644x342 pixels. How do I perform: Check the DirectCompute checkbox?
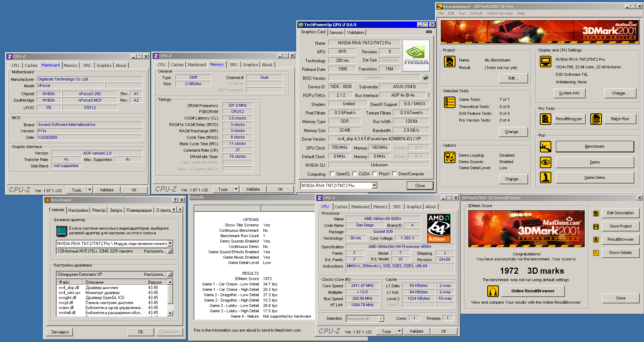point(394,174)
